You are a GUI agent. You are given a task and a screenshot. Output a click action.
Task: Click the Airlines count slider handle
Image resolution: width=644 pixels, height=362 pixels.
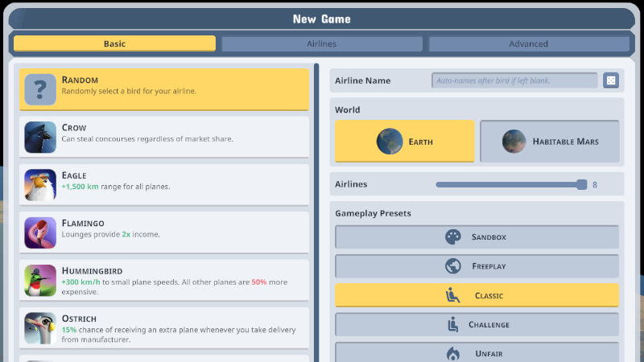581,184
